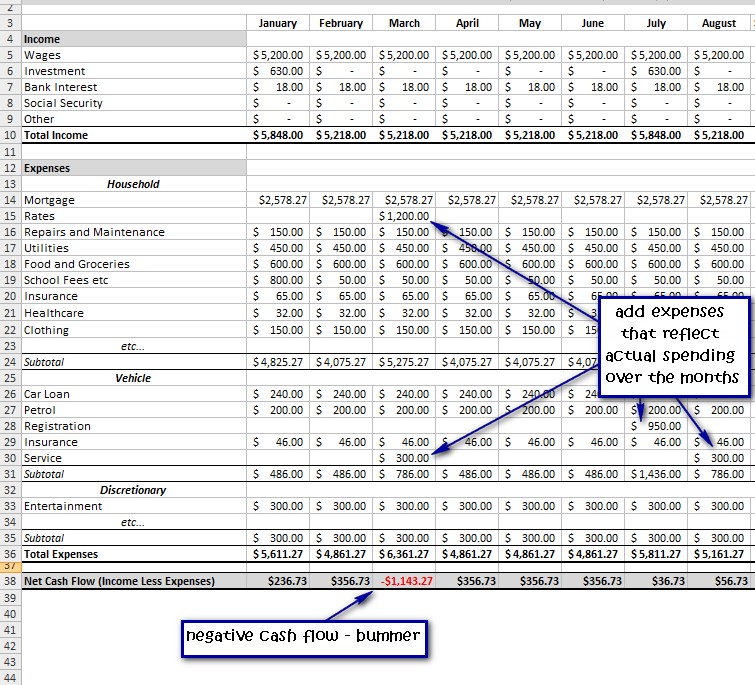The width and height of the screenshot is (755, 685).
Task: Select the Healthcare row label
Action: click(54, 313)
